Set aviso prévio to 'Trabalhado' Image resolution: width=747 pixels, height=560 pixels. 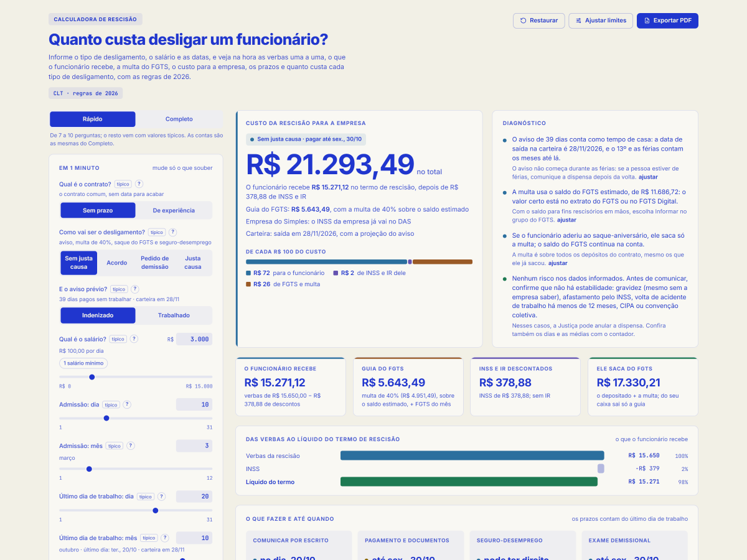tap(174, 315)
